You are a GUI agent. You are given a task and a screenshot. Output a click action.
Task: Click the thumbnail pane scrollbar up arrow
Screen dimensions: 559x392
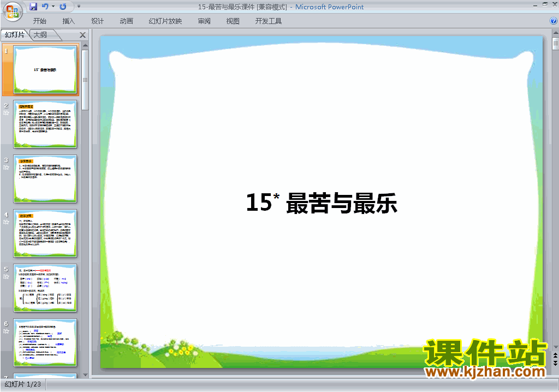click(x=85, y=46)
